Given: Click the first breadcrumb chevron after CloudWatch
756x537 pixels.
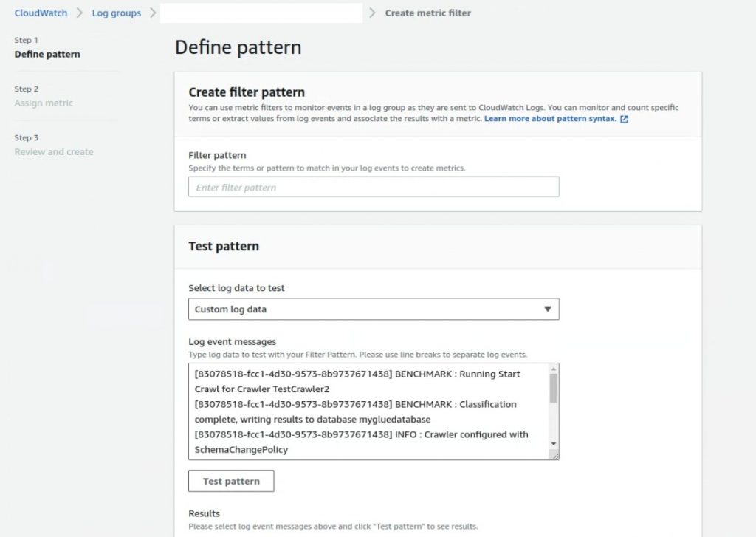Looking at the screenshot, I should [80, 13].
